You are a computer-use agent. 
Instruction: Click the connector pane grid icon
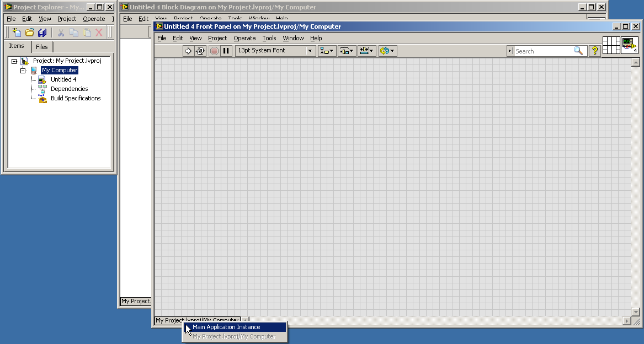[x=611, y=45]
